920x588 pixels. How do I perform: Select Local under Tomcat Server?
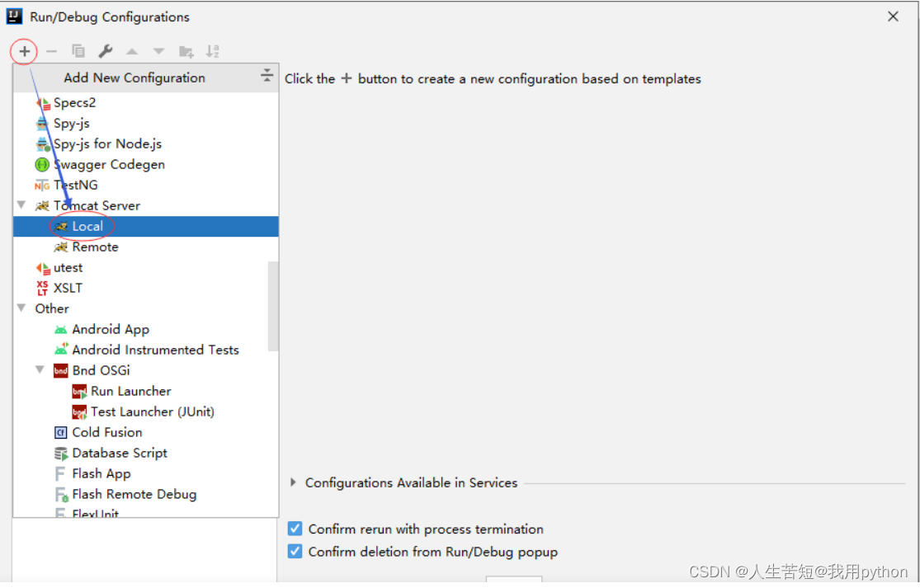tap(145, 226)
